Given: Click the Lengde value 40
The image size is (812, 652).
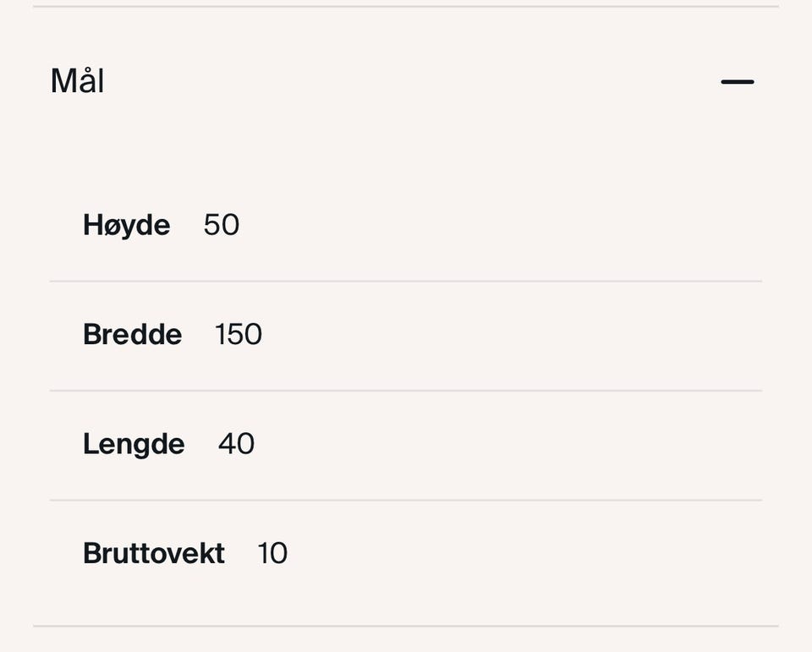Looking at the screenshot, I should [237, 444].
